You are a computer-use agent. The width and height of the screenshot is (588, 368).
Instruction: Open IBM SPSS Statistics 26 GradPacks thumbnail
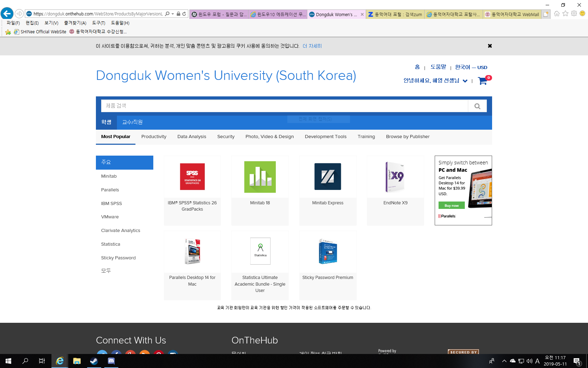click(x=192, y=177)
